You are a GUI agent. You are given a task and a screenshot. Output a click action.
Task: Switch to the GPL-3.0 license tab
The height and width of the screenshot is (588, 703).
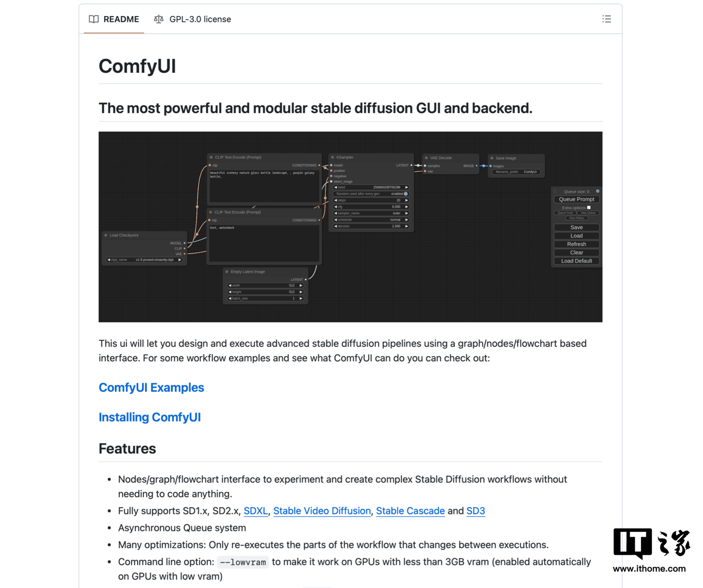point(192,19)
